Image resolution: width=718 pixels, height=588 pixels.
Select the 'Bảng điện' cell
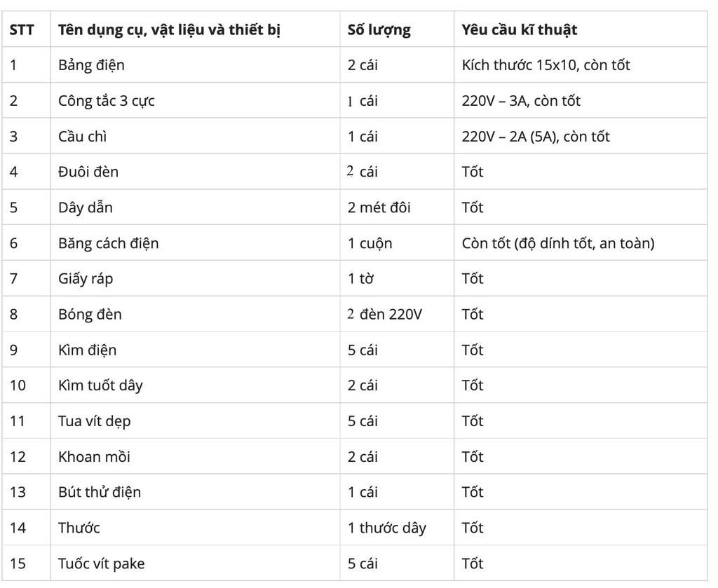[x=91, y=65]
